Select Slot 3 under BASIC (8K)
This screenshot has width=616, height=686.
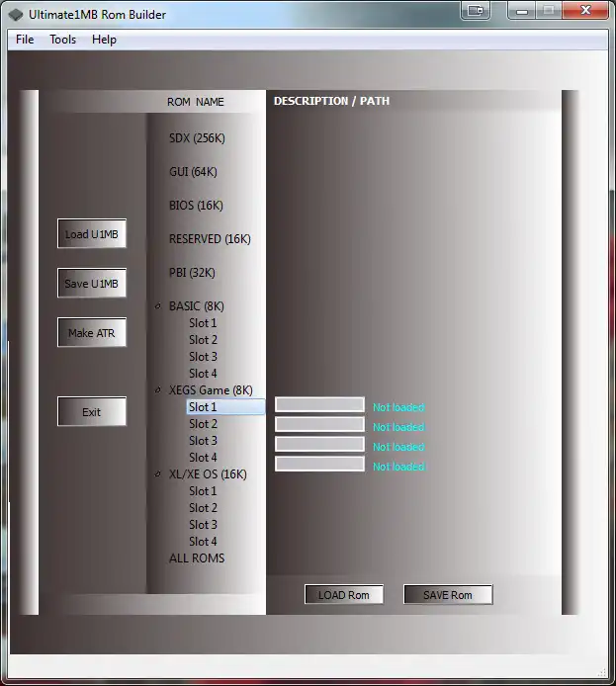pos(203,357)
